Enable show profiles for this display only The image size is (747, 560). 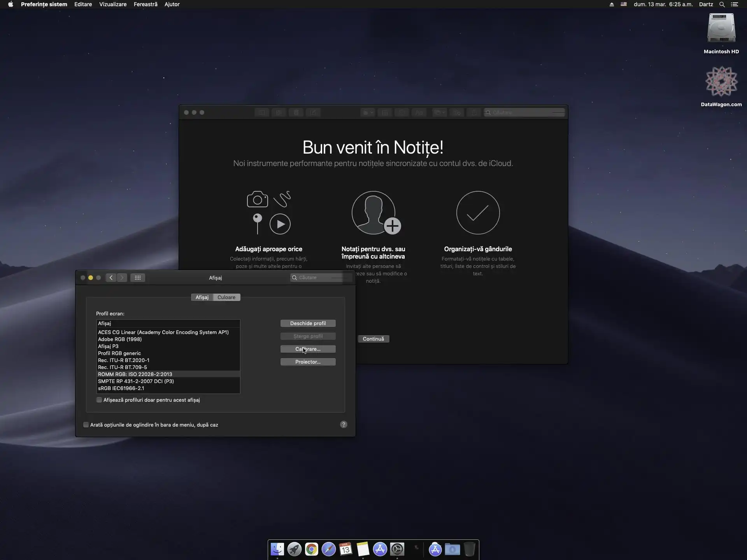click(x=99, y=400)
